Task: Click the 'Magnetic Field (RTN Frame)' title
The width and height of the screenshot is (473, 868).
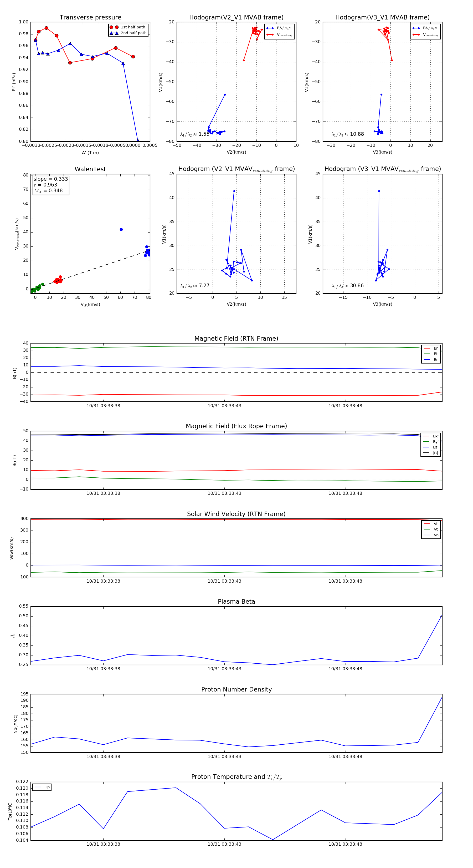Action: 236,339
